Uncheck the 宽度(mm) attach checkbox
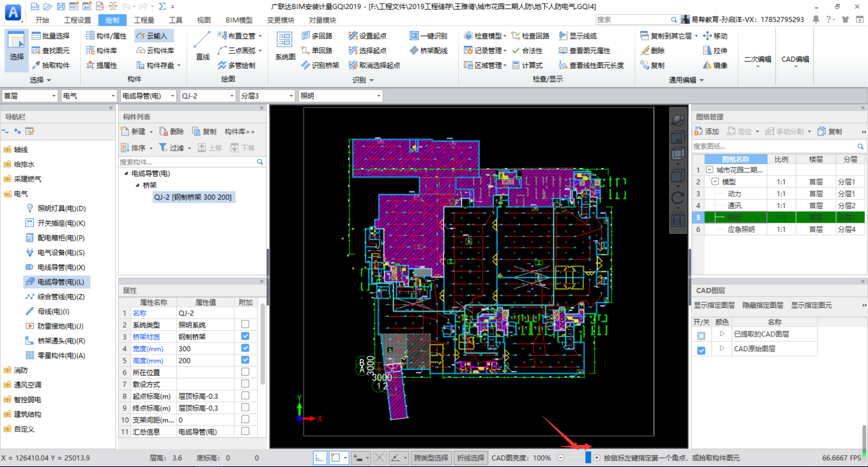 coord(245,348)
